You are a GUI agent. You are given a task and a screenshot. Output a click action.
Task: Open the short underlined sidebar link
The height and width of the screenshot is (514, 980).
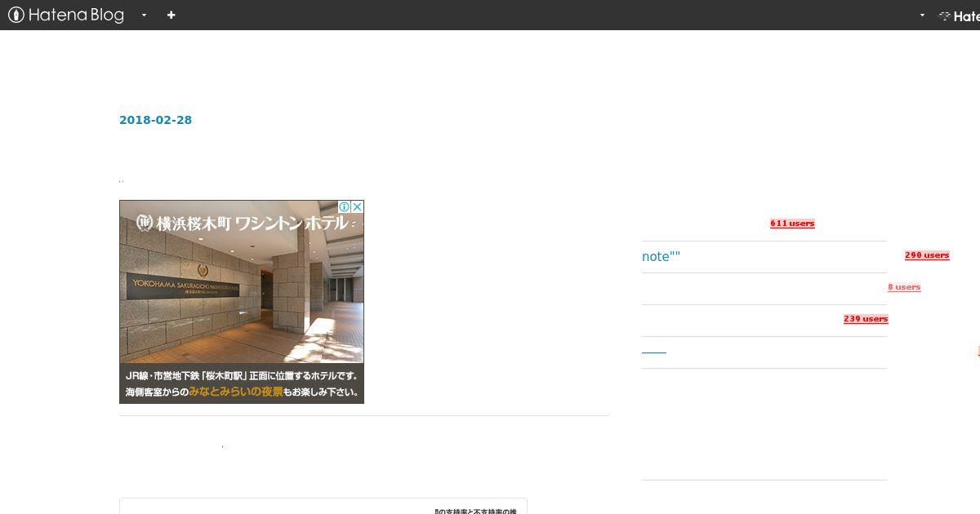(654, 352)
